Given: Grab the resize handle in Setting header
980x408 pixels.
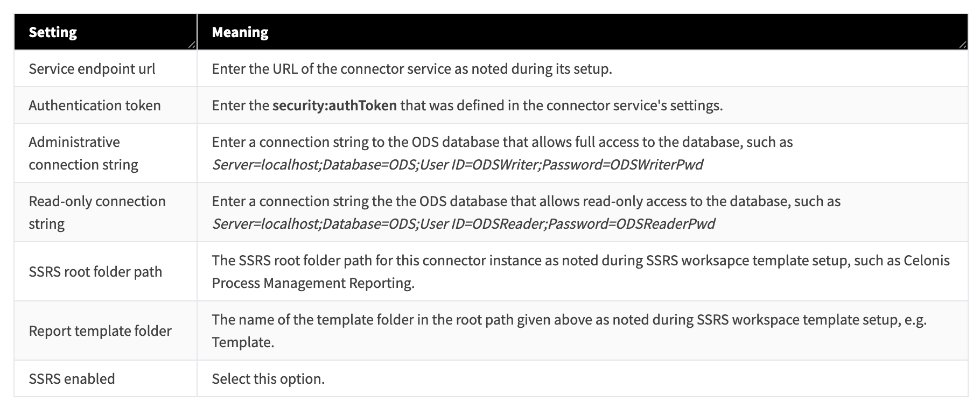Looking at the screenshot, I should 192,45.
